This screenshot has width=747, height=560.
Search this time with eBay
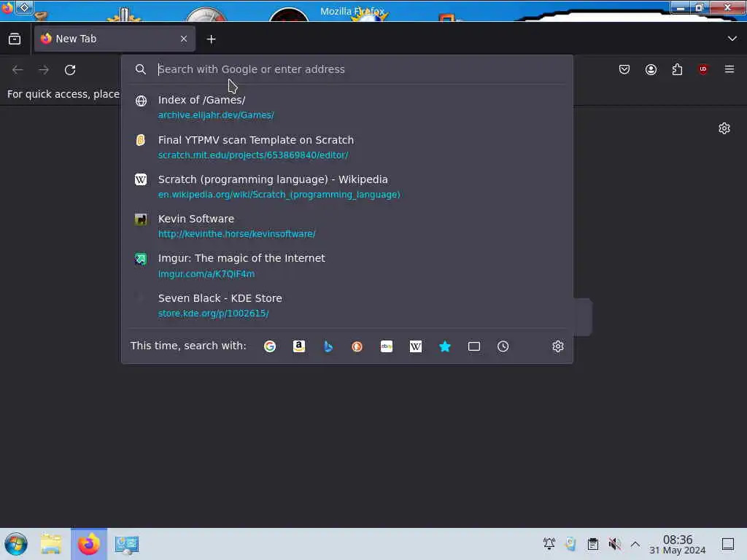click(x=387, y=346)
